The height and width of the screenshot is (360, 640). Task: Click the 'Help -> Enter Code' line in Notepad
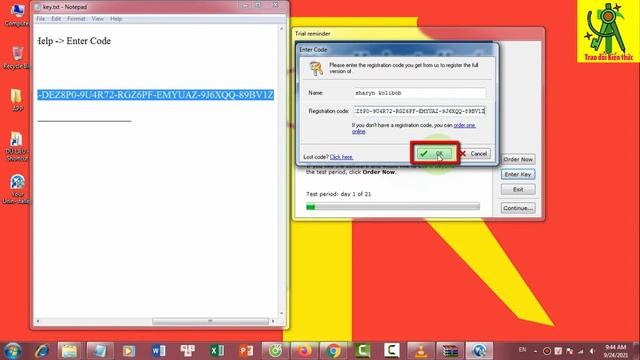click(74, 41)
